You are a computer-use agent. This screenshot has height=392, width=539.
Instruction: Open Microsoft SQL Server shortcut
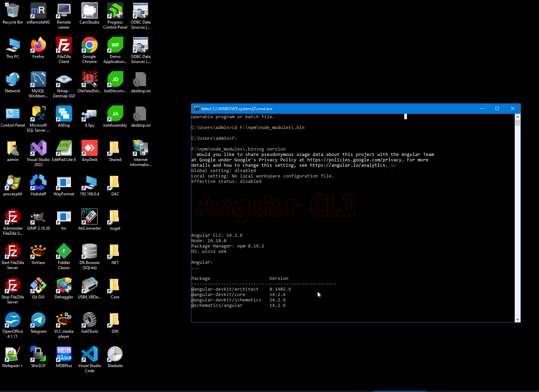click(x=38, y=119)
